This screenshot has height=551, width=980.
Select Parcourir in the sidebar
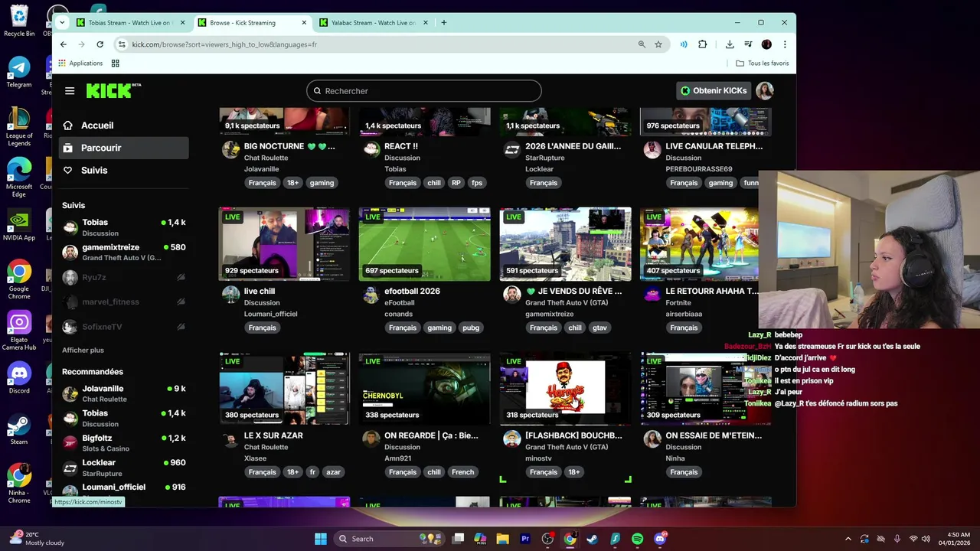123,148
